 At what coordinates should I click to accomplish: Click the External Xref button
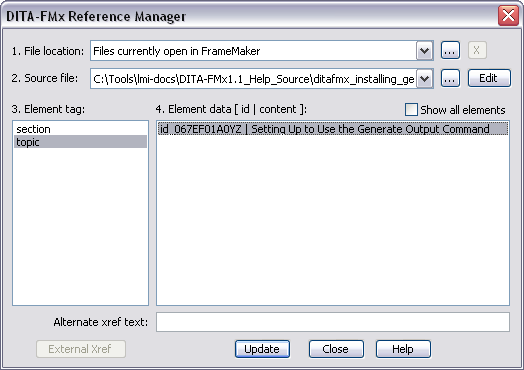tap(81, 349)
